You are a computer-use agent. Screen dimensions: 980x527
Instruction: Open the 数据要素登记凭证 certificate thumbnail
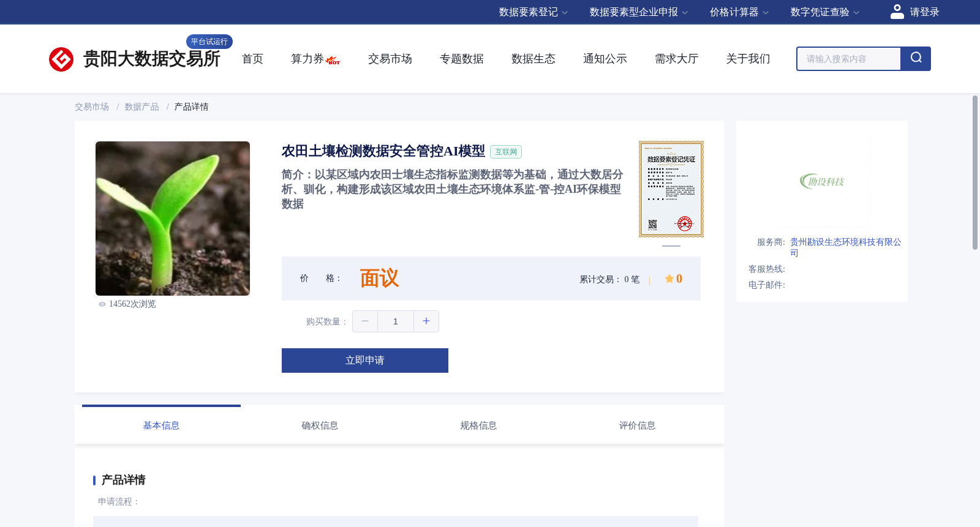pos(671,189)
